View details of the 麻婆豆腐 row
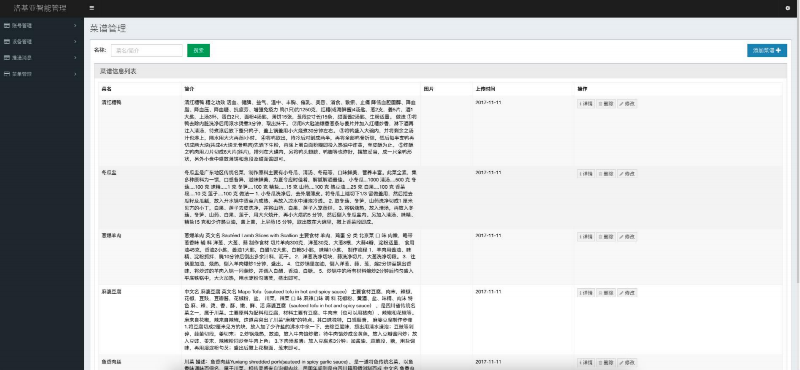The image size is (800, 370). click(586, 292)
